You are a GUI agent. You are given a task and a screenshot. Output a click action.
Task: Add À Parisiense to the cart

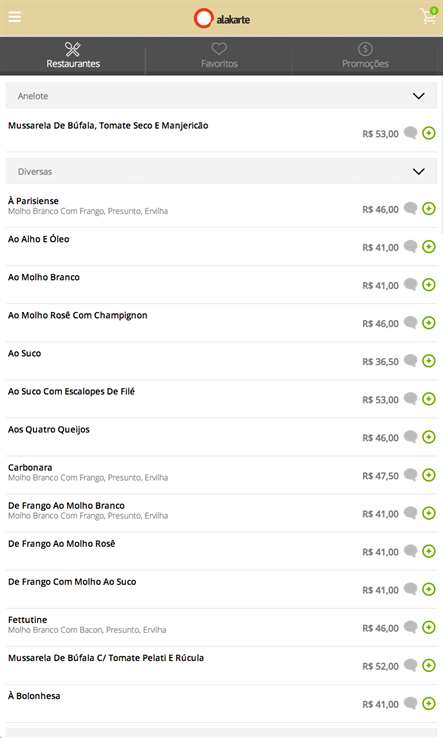(x=428, y=209)
